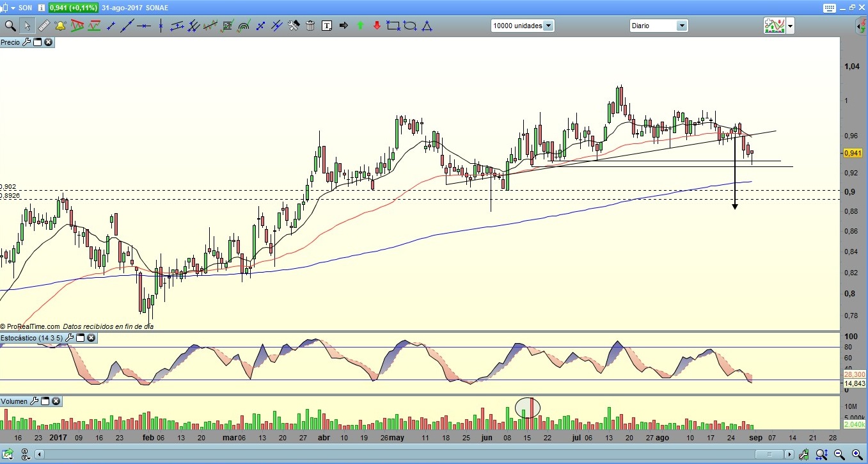Select the crossed blue lines tool
Screen dimensions: 868x464
(260, 26)
